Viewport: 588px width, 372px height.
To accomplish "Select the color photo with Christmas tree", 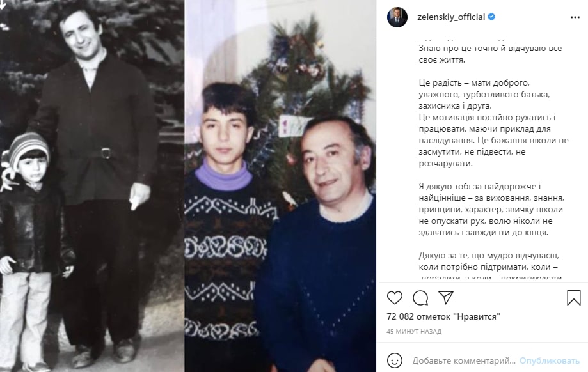I will pyautogui.click(x=280, y=186).
